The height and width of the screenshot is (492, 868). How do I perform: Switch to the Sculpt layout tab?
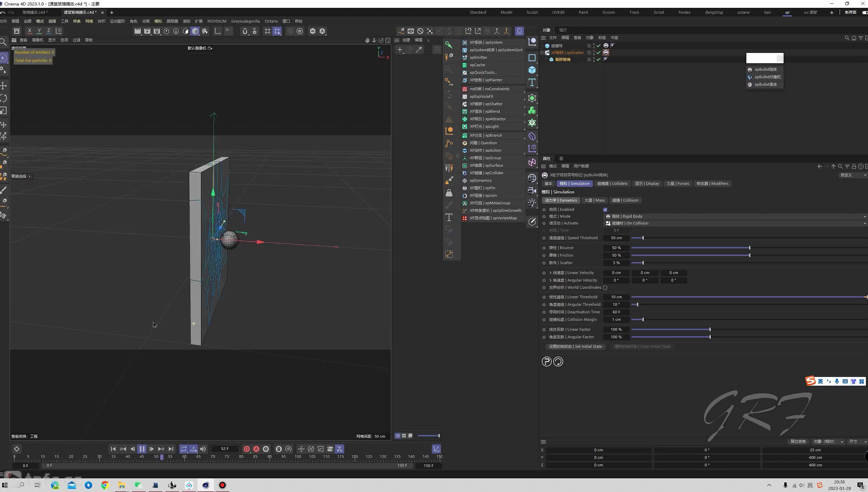(532, 12)
